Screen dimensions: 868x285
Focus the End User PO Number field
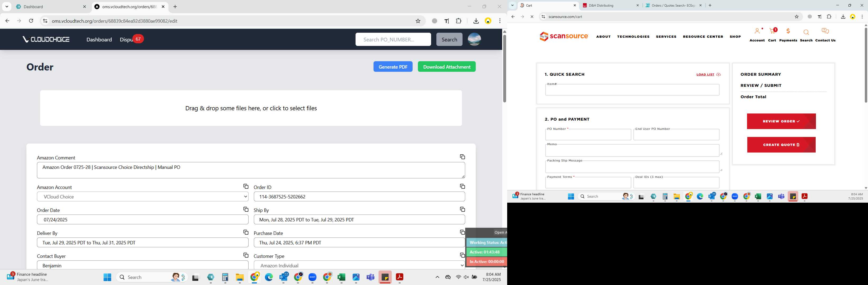(676, 135)
